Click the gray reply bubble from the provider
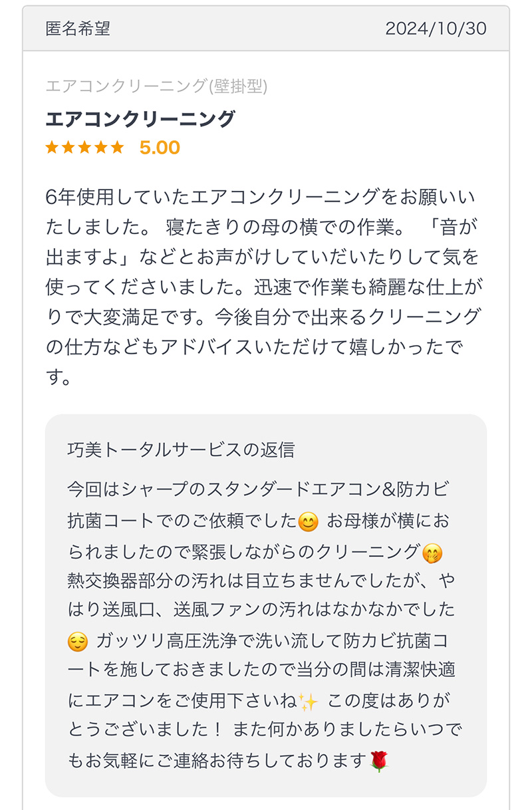532x810 pixels. pyautogui.click(x=266, y=605)
